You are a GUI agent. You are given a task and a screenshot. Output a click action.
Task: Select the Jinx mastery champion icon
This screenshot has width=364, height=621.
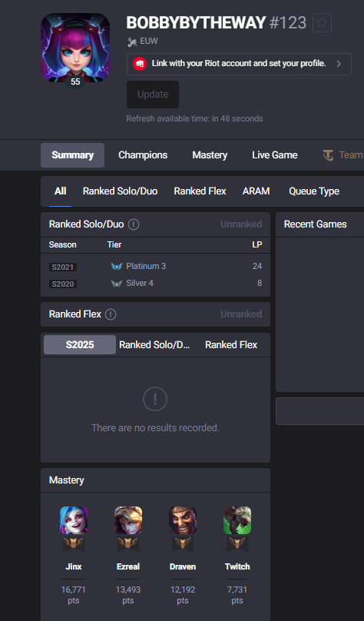pyautogui.click(x=74, y=520)
